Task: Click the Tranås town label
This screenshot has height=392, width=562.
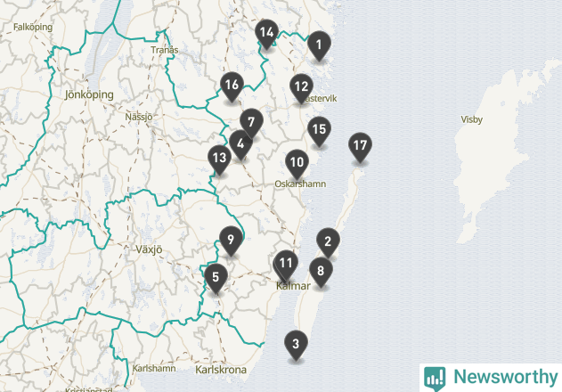Action: point(165,50)
